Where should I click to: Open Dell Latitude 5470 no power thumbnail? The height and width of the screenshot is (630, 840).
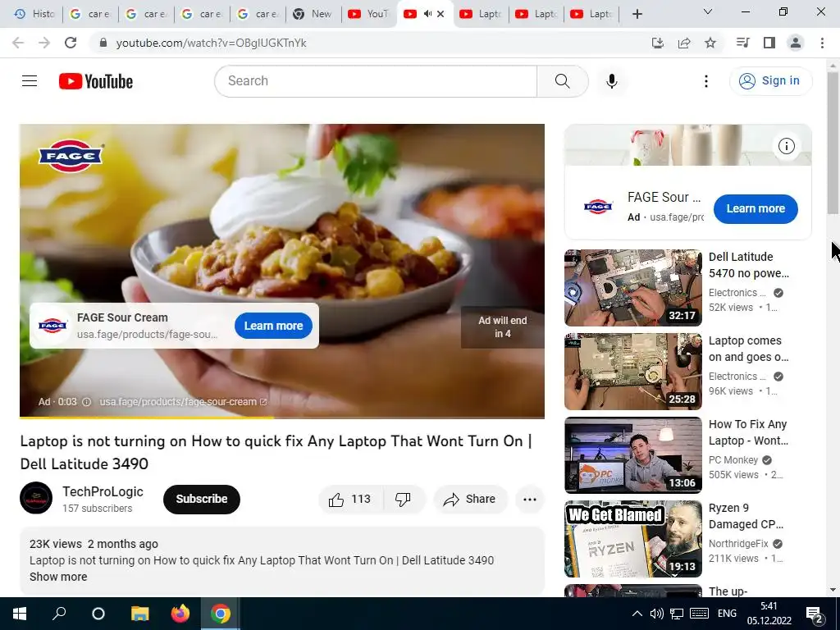point(632,288)
